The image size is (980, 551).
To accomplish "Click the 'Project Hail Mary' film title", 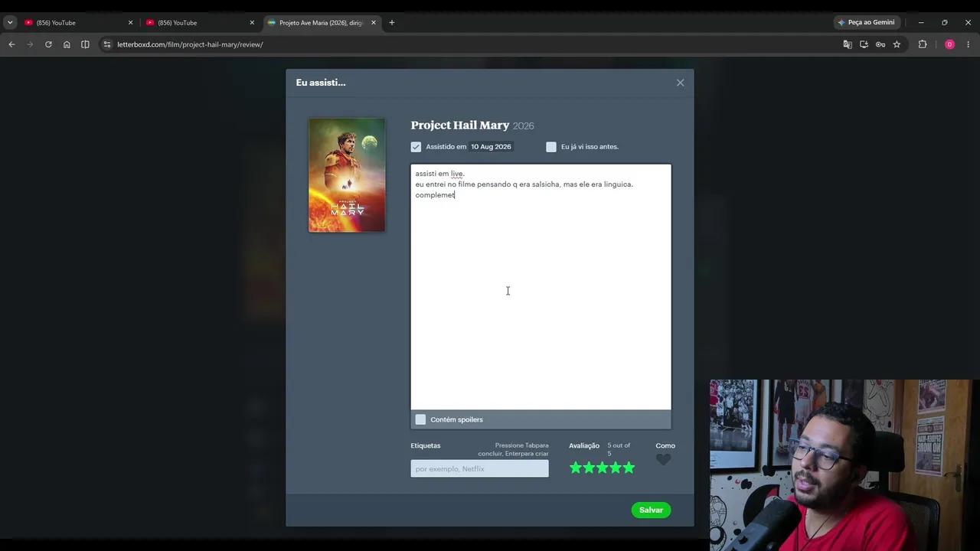I will click(459, 125).
